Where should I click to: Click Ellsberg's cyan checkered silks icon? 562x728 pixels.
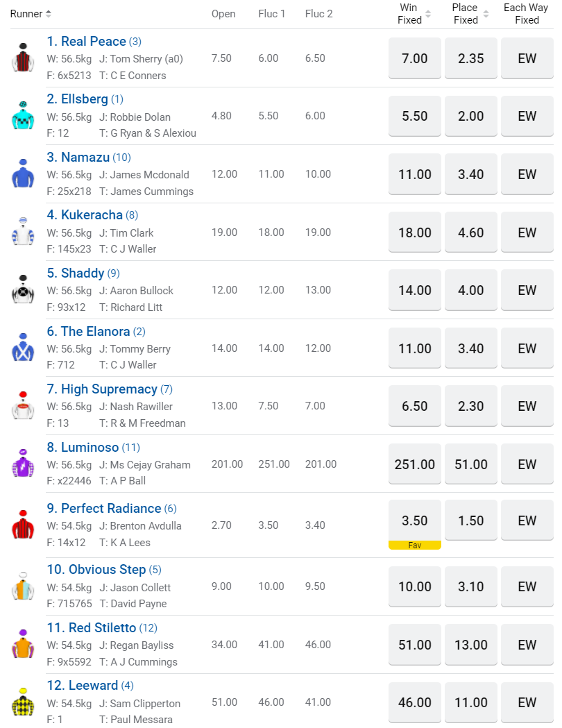click(x=23, y=116)
